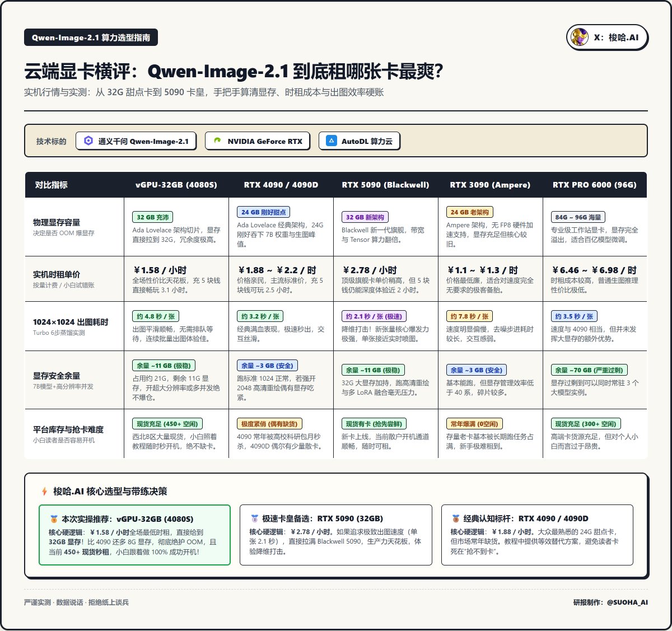This screenshot has width=672, height=631.
Task: Click the 云端显卡横评 main headline
Action: pos(234,71)
